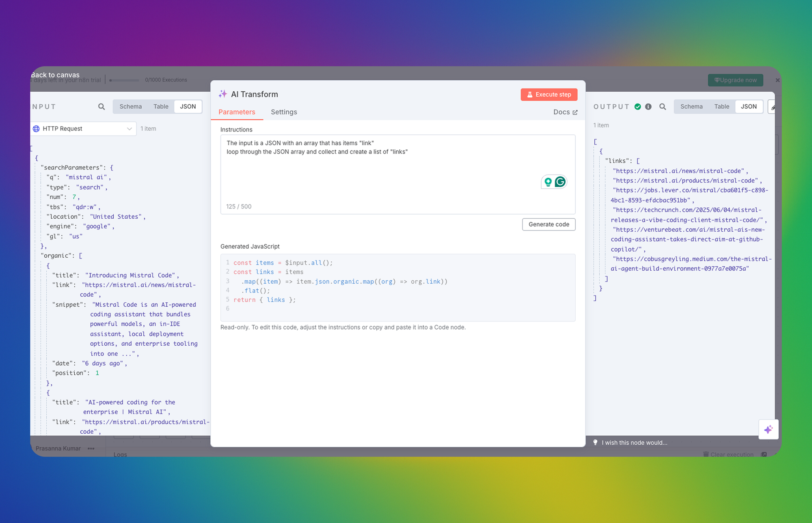
Task: Select the Parameters tab
Action: 237,112
